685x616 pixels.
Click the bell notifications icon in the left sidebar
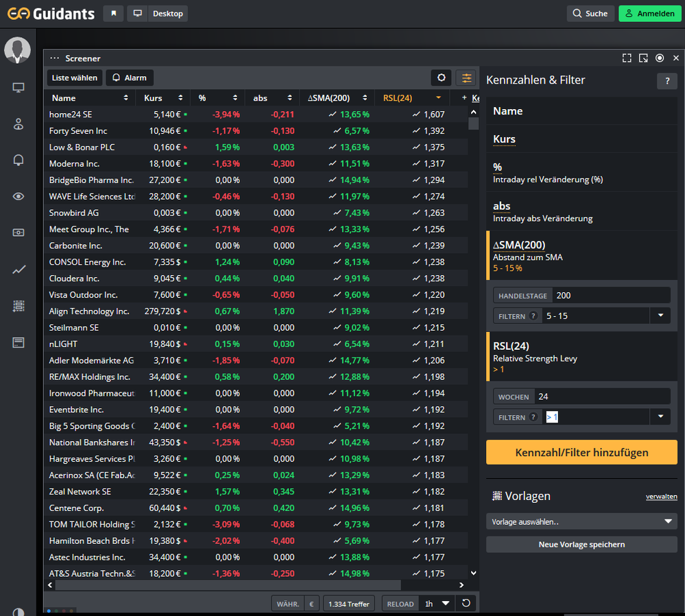19,160
